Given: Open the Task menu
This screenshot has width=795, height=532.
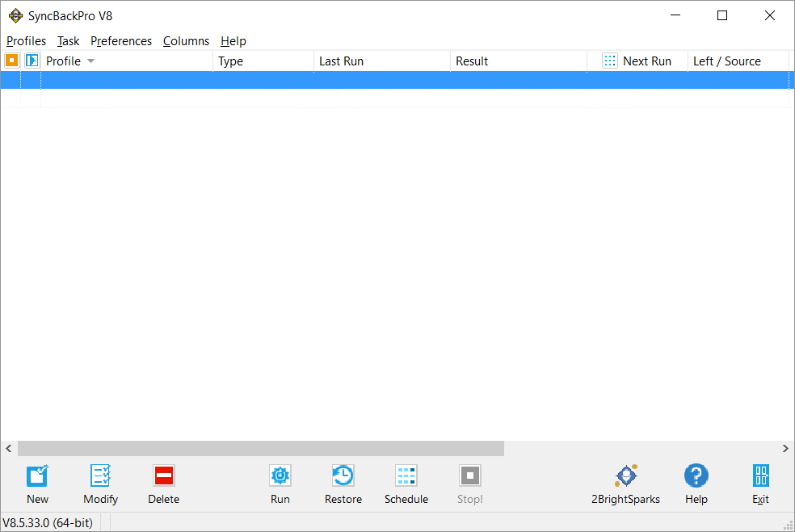Looking at the screenshot, I should [x=69, y=41].
